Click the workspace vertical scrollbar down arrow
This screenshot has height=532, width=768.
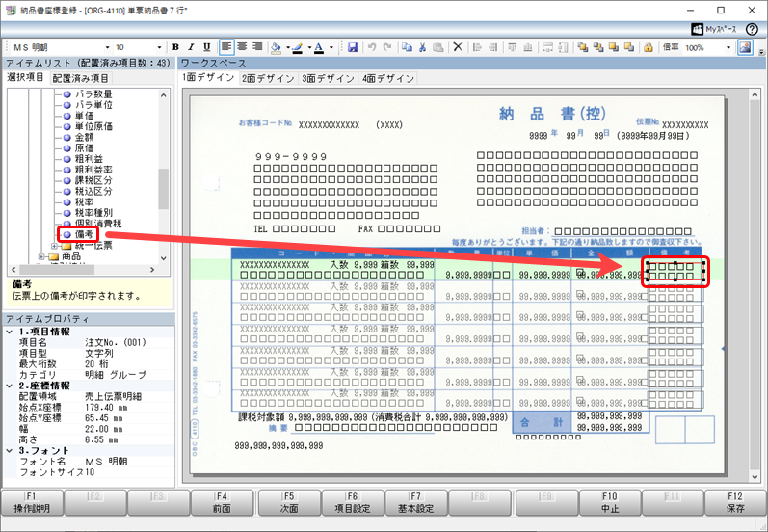pos(755,477)
